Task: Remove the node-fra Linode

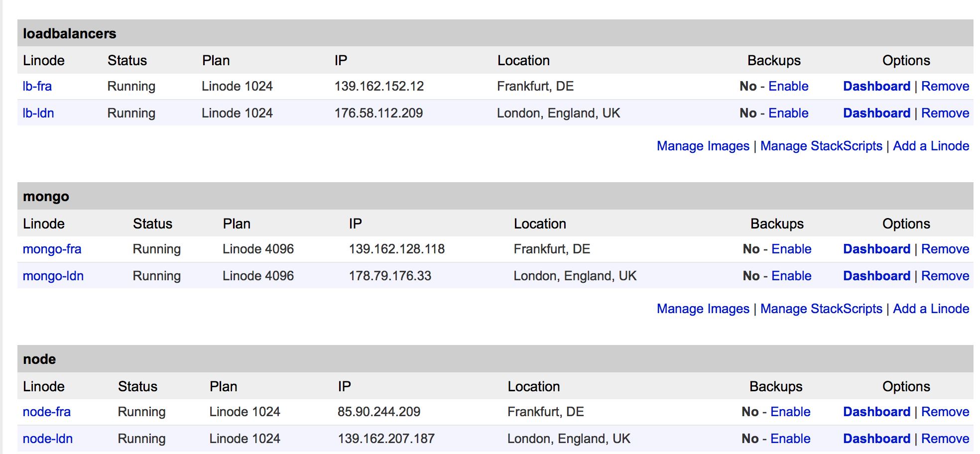Action: click(945, 412)
